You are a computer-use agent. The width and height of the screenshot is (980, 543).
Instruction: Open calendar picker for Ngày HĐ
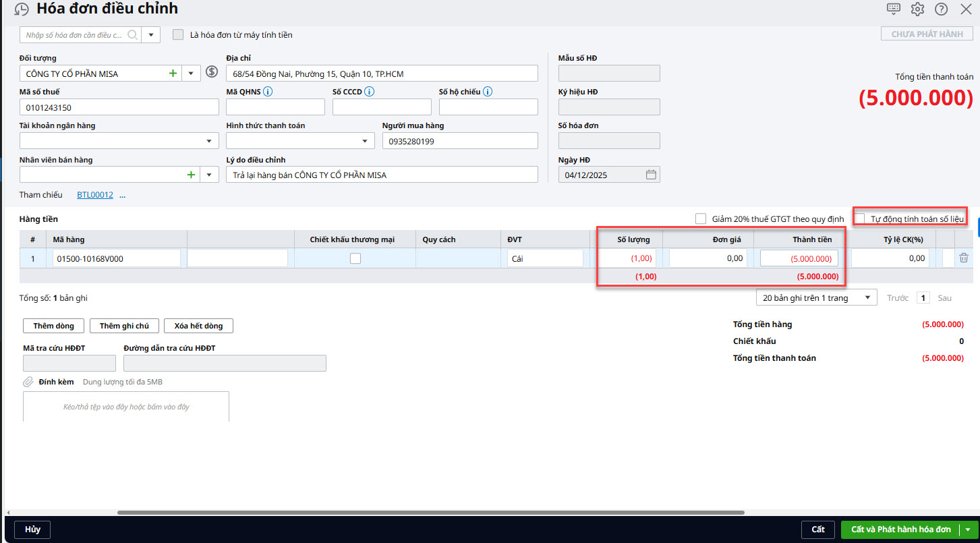pyautogui.click(x=651, y=175)
